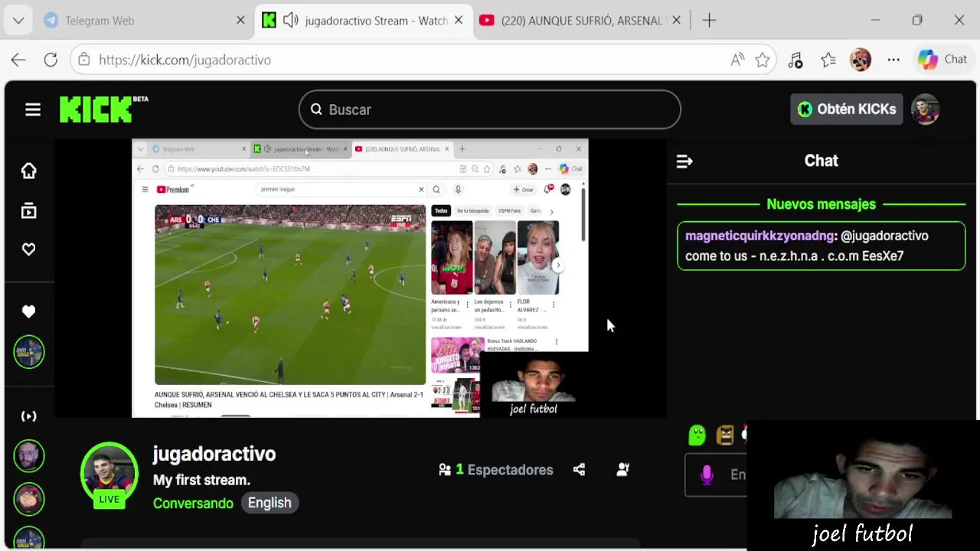
Task: Click the 1 Espectadores viewer count
Action: coord(495,470)
